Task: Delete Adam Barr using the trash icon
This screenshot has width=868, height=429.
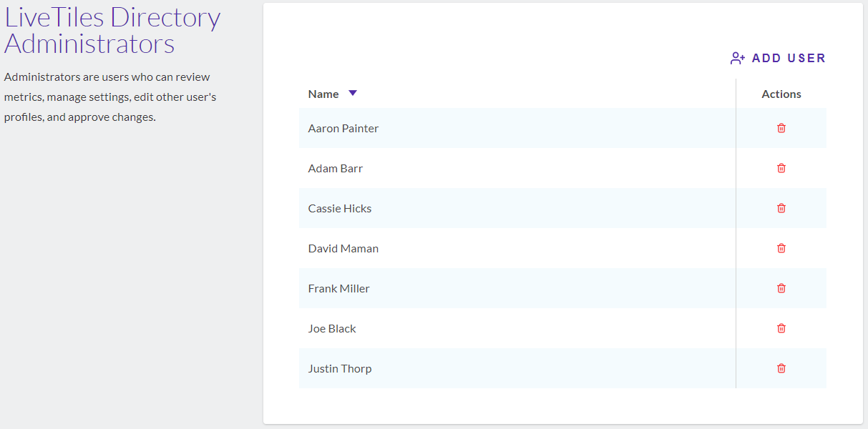Action: point(781,168)
